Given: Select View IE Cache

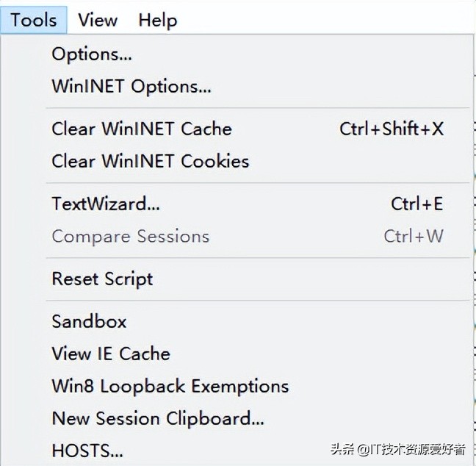Looking at the screenshot, I should click(x=110, y=354).
